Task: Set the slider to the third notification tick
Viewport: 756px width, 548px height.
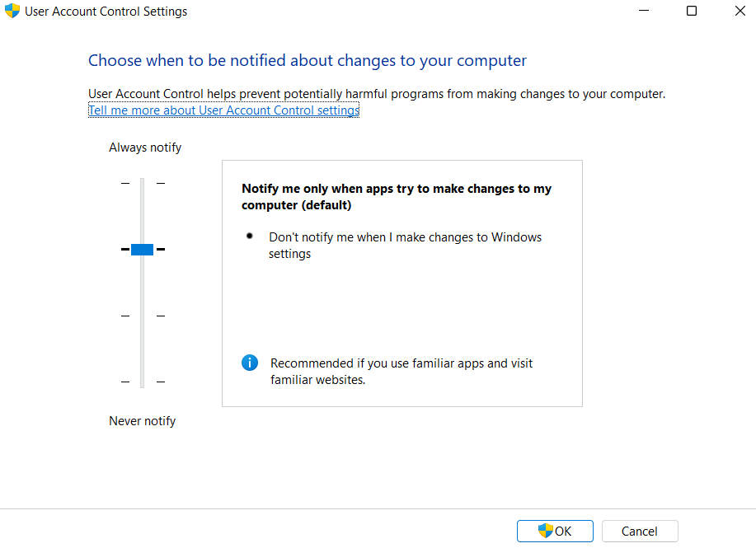Action: coord(143,316)
